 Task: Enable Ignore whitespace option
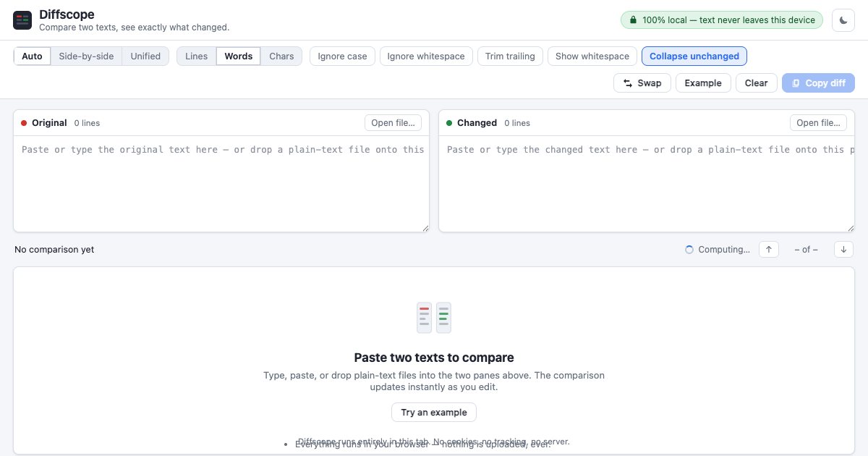point(426,56)
